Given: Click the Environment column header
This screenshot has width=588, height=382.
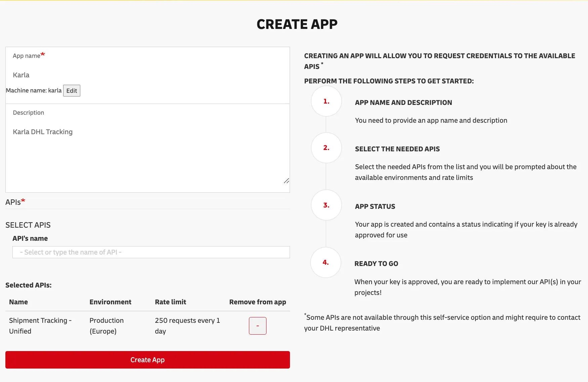Looking at the screenshot, I should tap(110, 302).
